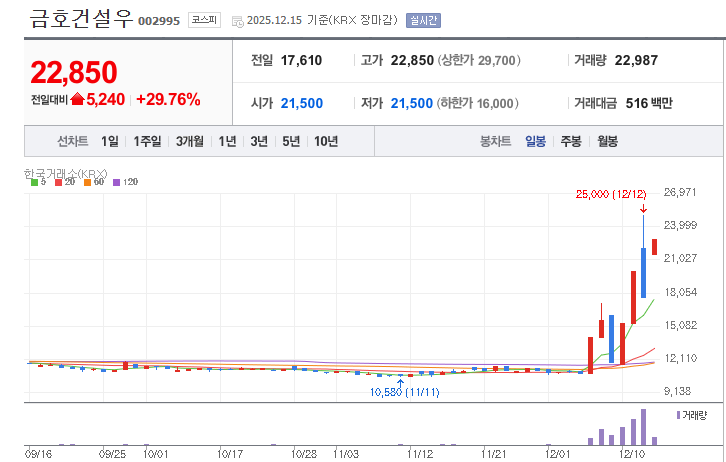This screenshot has height=462, width=726.
Task: Click the 상한가 29,700 text
Action: click(479, 60)
